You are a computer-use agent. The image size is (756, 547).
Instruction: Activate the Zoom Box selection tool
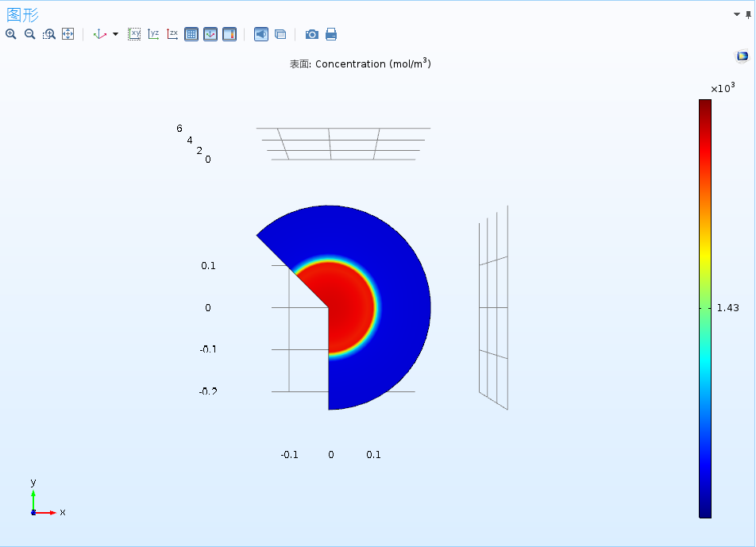[x=48, y=34]
